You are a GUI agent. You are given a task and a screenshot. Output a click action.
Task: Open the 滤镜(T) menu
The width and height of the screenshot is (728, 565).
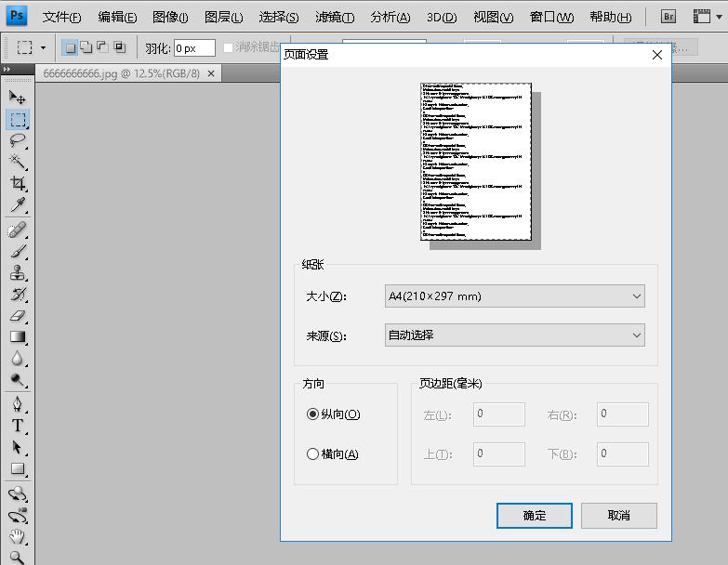(x=335, y=17)
